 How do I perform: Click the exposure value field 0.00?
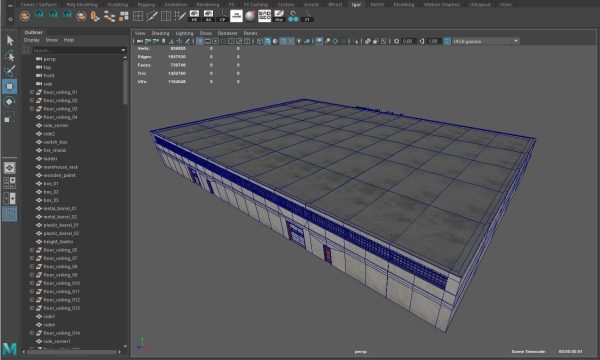point(408,41)
